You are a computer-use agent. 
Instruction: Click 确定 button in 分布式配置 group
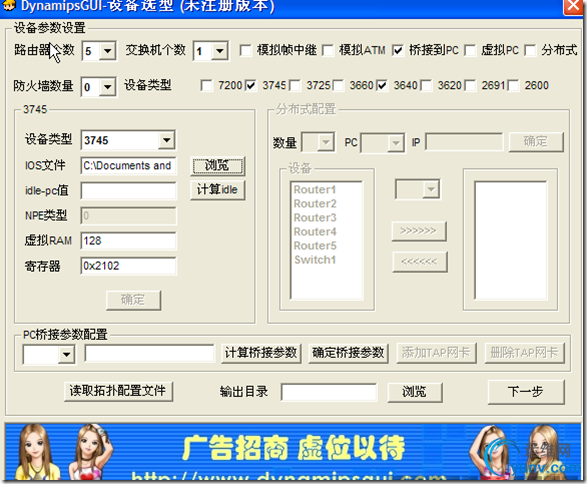point(536,141)
